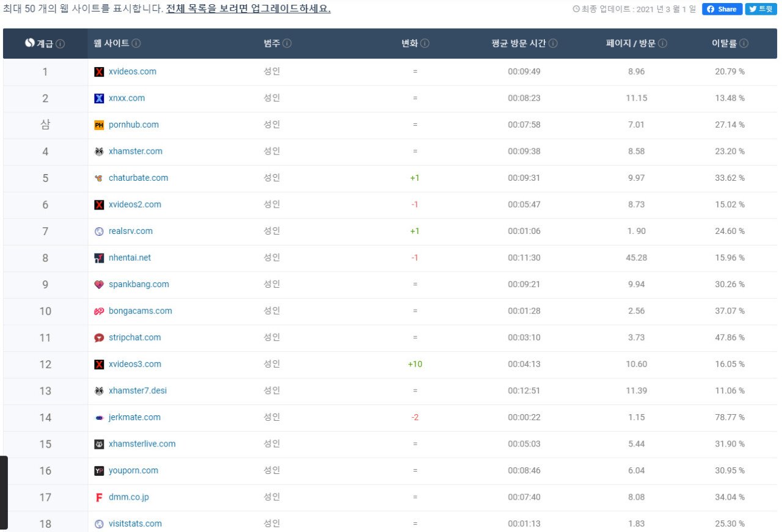Click the Facebook Share button
This screenshot has height=532, width=782.
click(x=722, y=9)
